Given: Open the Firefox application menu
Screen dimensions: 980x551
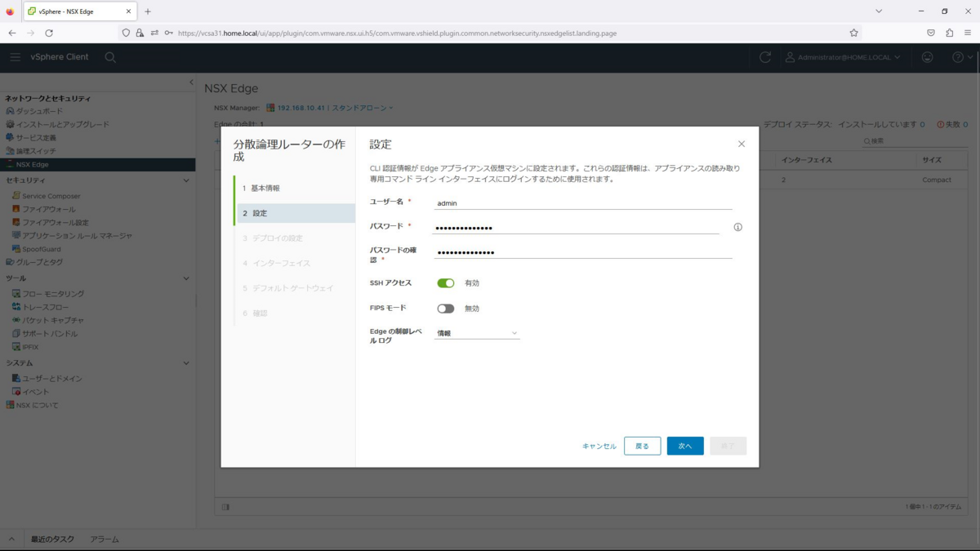Looking at the screenshot, I should pyautogui.click(x=969, y=33).
